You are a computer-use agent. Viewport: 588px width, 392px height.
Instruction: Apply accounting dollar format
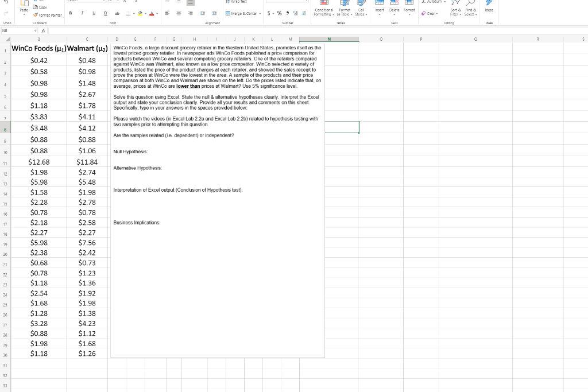pos(269,13)
